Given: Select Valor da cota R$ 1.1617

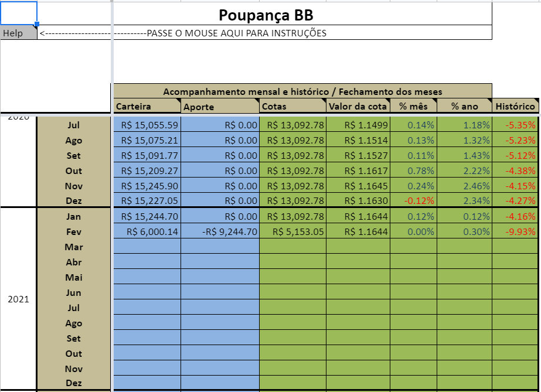Looking at the screenshot, I should (x=358, y=171).
